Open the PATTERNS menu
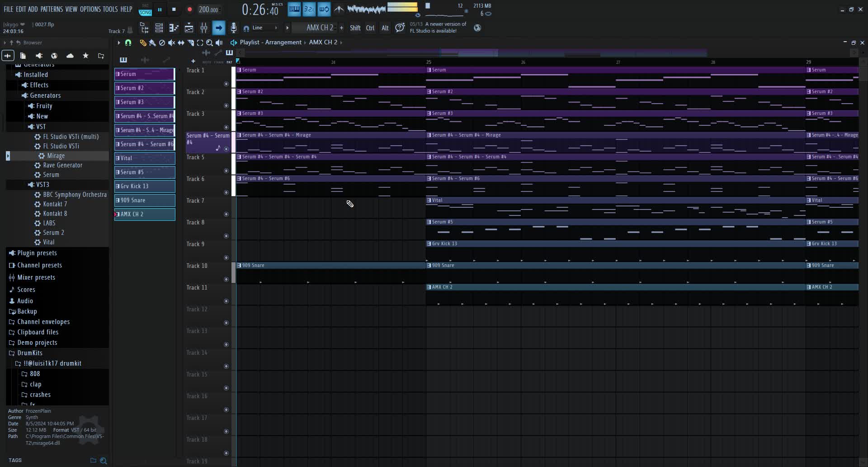Viewport: 868px width, 467px height. click(52, 9)
